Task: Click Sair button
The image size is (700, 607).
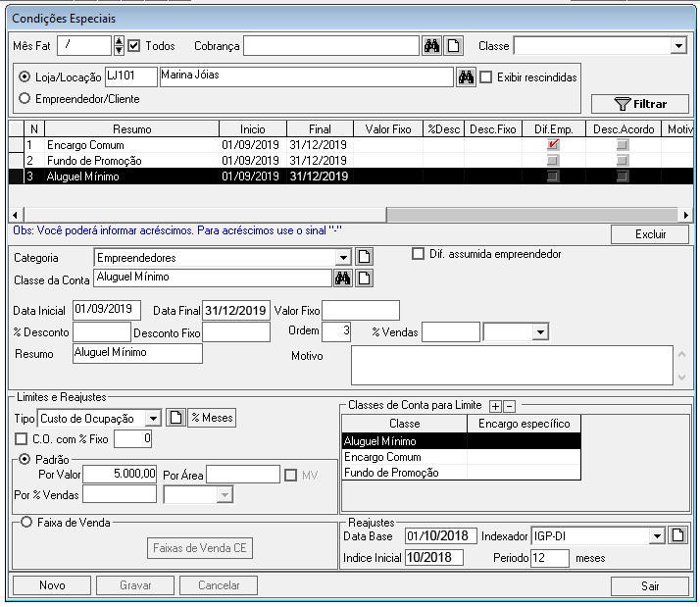Action: tap(650, 586)
